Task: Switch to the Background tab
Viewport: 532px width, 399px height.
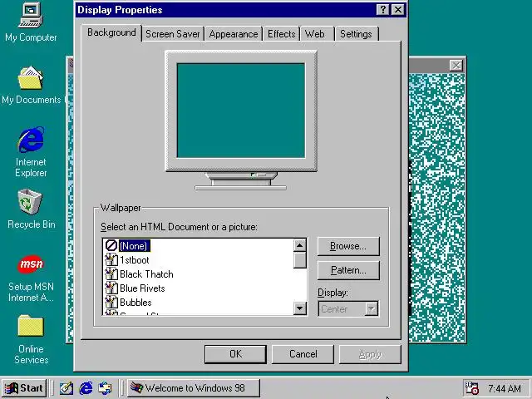Action: 111,32
